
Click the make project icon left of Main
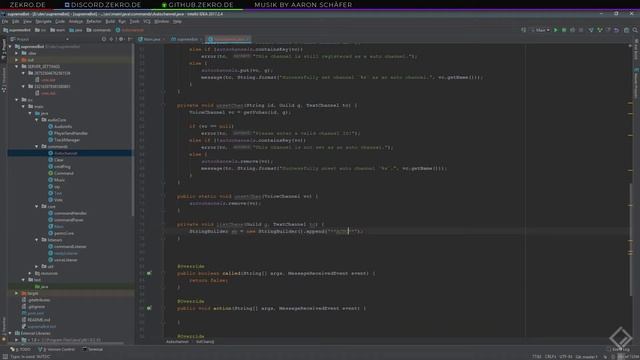(524, 30)
